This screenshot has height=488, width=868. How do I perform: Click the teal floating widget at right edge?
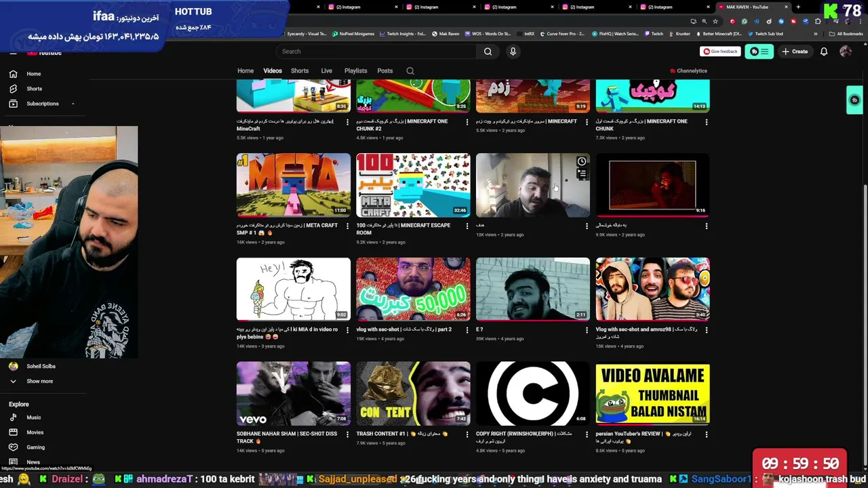[854, 100]
